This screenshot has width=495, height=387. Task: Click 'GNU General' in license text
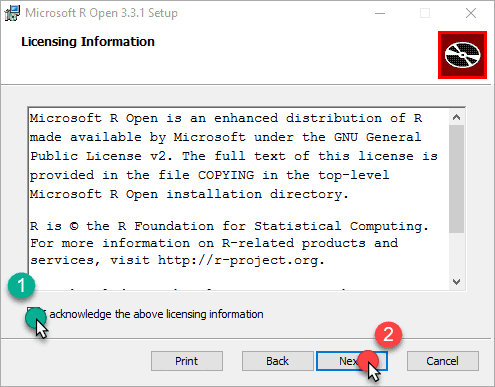(378, 137)
